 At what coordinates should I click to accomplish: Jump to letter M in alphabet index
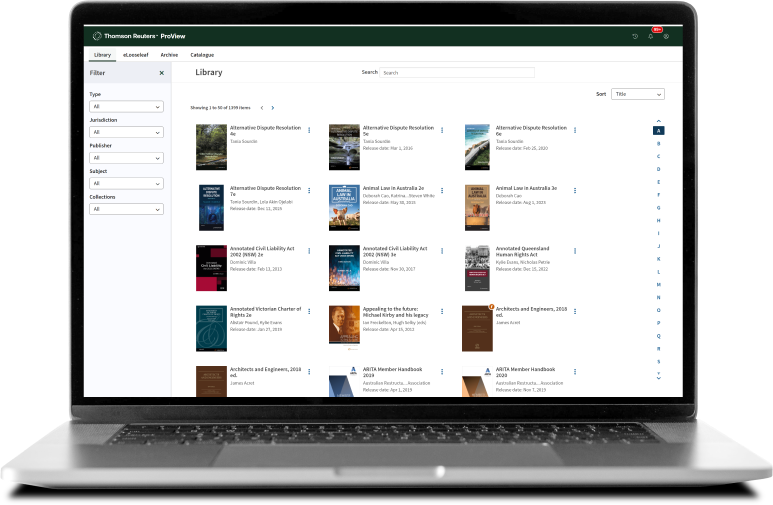[x=659, y=285]
